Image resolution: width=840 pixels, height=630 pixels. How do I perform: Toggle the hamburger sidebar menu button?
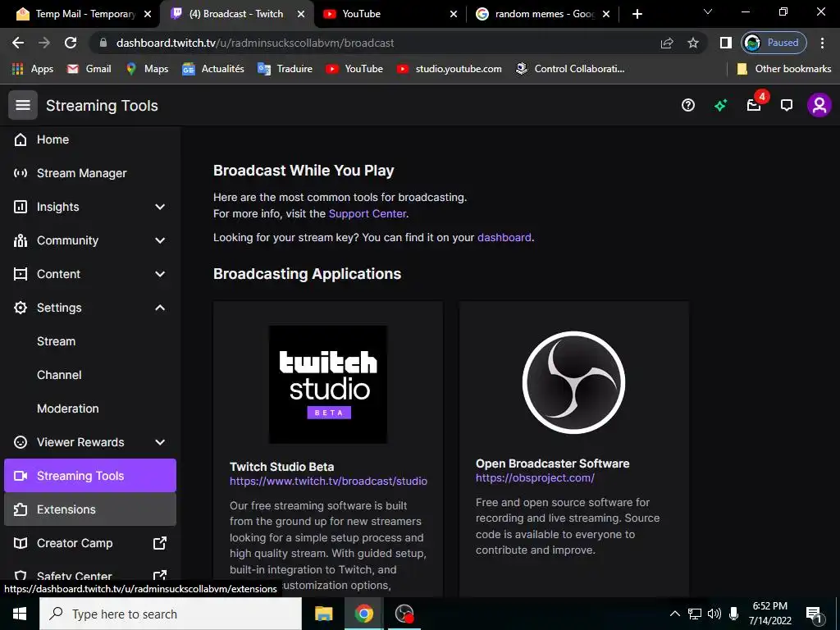tap(22, 105)
